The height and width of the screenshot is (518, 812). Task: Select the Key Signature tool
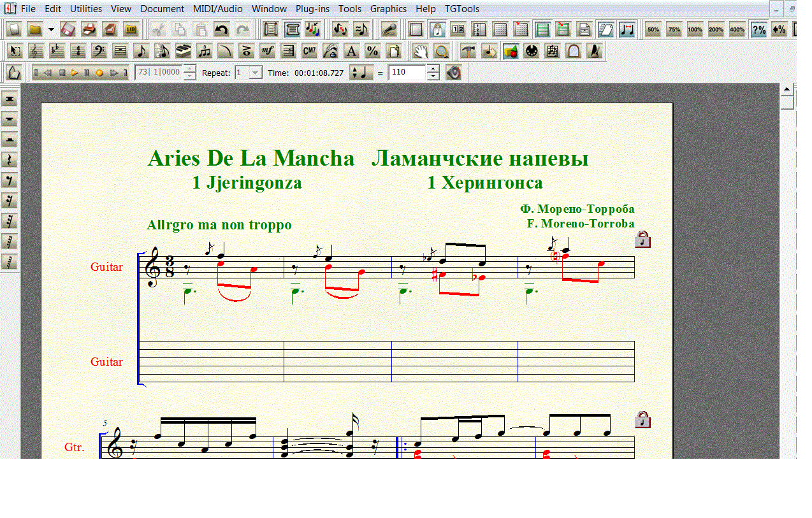tap(57, 51)
